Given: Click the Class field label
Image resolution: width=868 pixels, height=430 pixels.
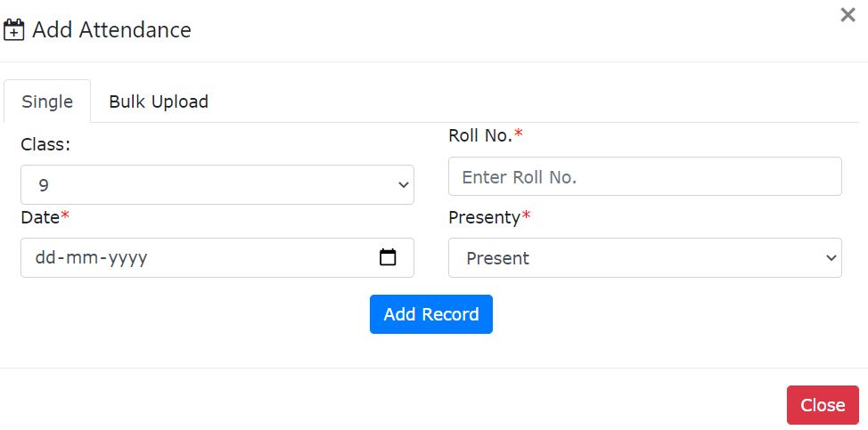Looking at the screenshot, I should pos(45,144).
